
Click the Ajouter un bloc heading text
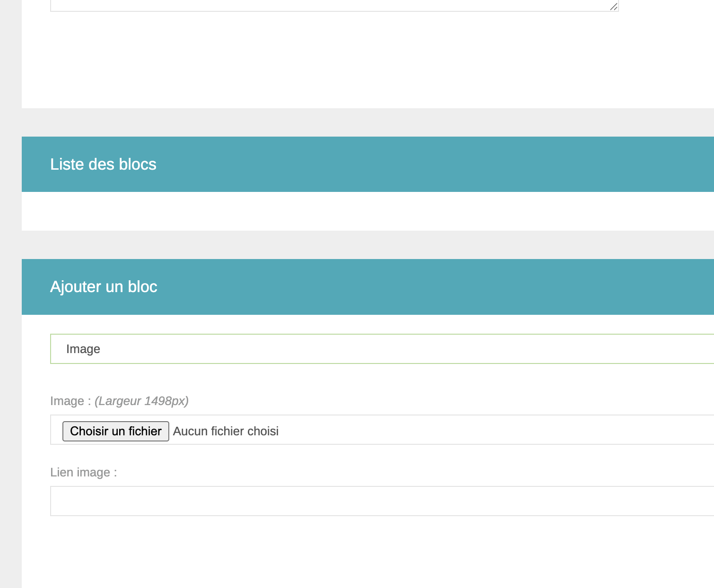coord(104,286)
